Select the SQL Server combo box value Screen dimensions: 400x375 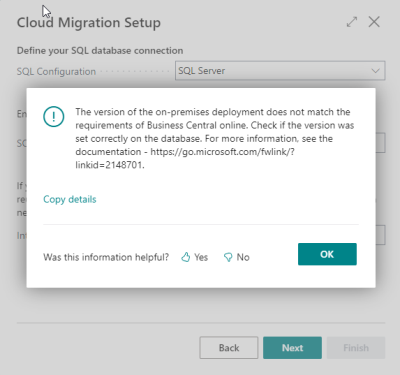(x=280, y=71)
